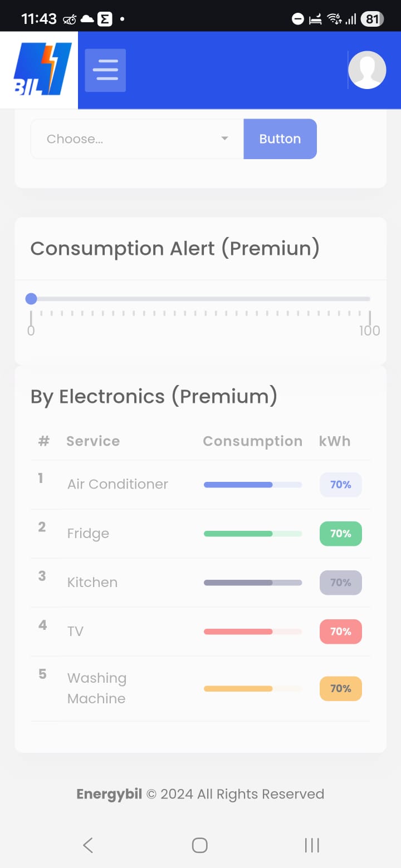This screenshot has width=401, height=868.
Task: Tap the battery indicator in status bar
Action: tap(372, 19)
